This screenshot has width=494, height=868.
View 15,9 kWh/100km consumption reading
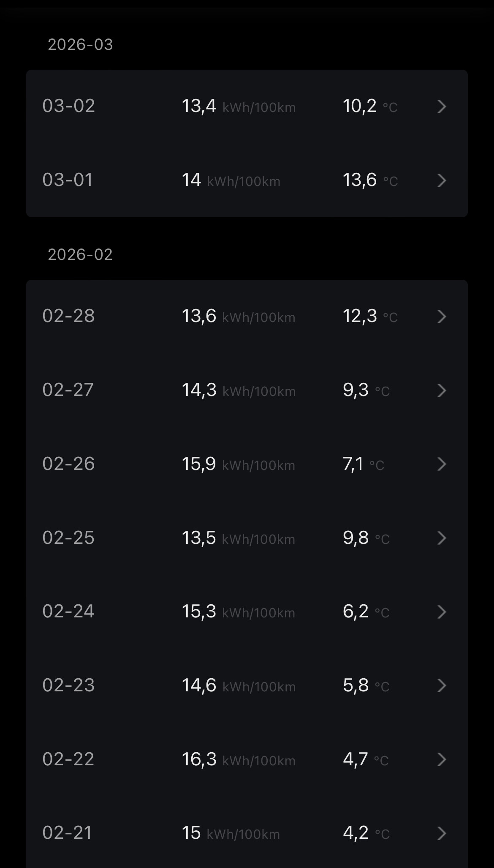[x=238, y=464]
